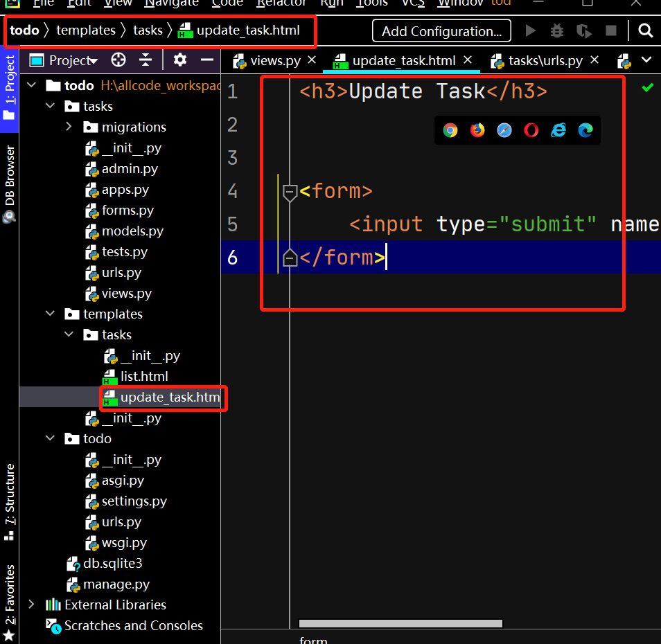Open Search Everywhere magnifier icon

645,30
